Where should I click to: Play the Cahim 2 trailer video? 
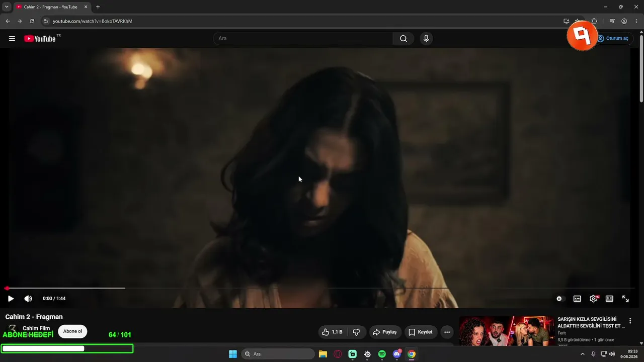tap(11, 299)
